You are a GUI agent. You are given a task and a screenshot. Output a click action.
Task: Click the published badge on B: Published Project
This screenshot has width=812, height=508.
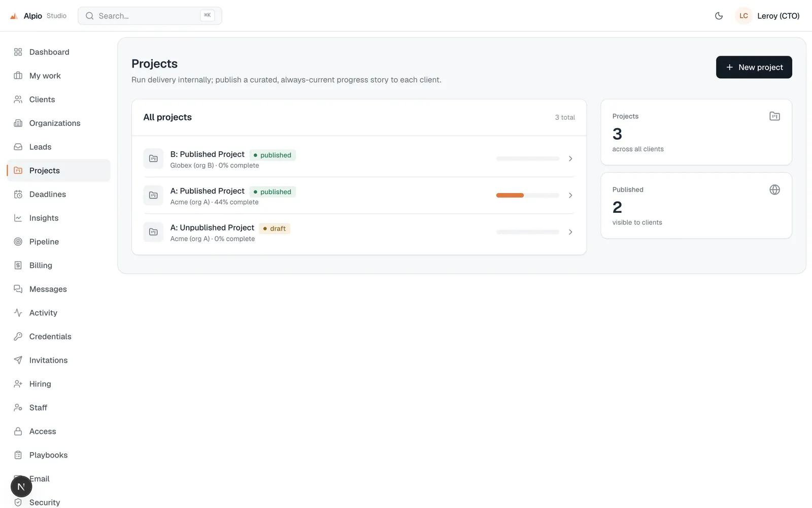click(x=273, y=155)
